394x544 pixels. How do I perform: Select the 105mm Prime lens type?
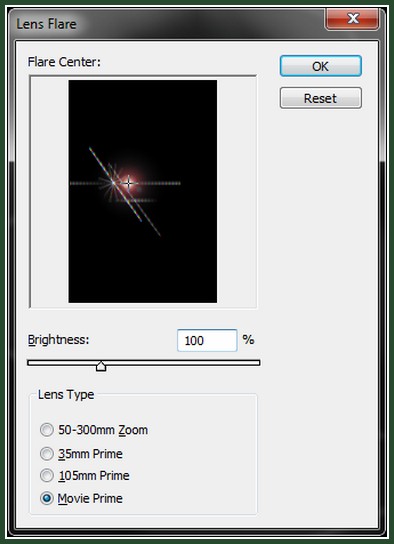[x=46, y=475]
